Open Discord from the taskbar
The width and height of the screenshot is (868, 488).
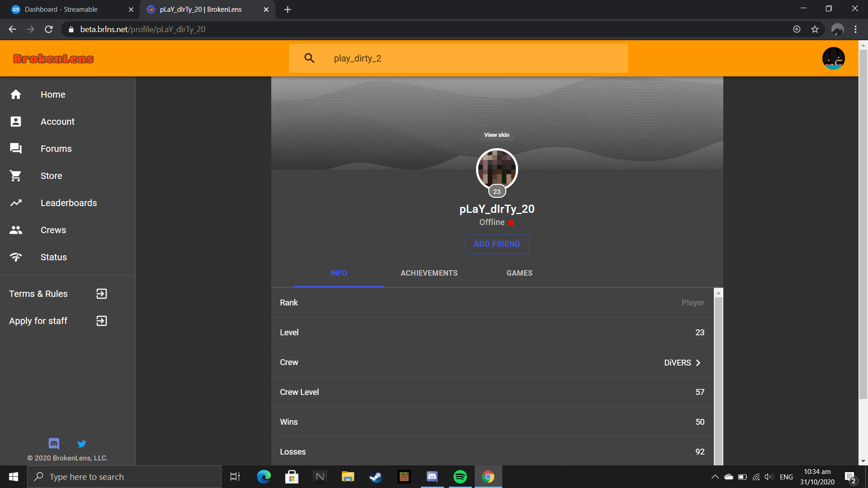pos(432,477)
